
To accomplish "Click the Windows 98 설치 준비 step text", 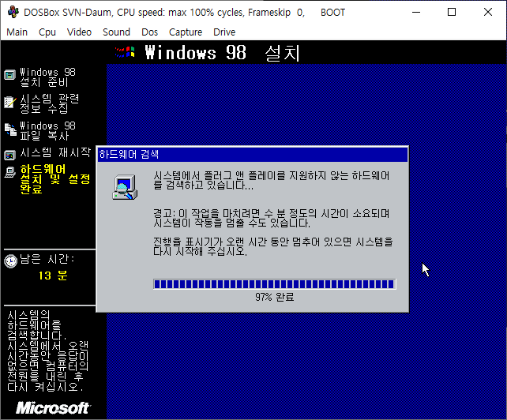I will (47, 77).
